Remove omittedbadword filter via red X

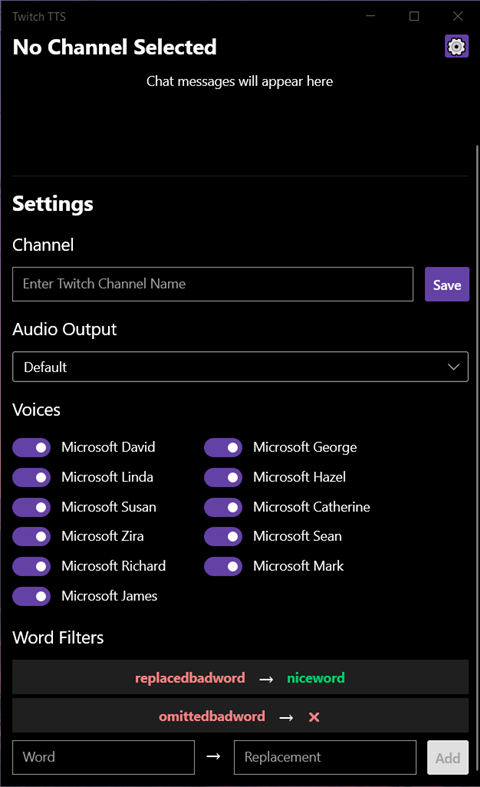tap(314, 717)
